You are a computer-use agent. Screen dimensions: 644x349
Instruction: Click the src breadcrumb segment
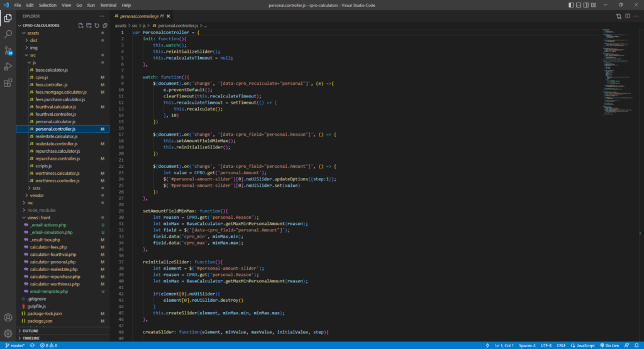tap(135, 25)
